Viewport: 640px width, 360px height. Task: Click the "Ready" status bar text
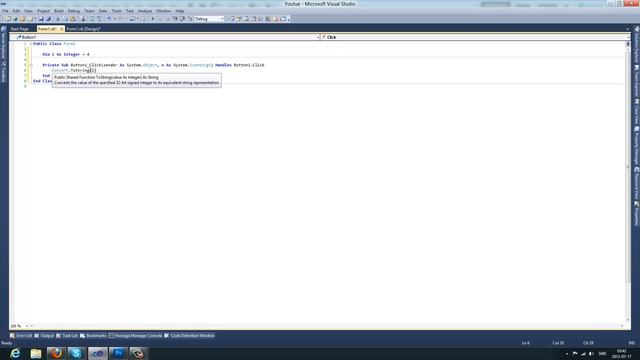pyautogui.click(x=7, y=343)
